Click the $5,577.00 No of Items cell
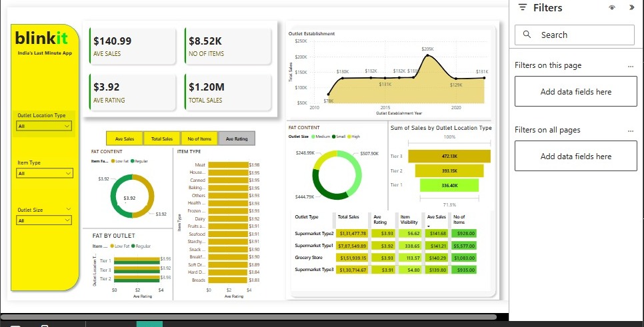 click(464, 246)
